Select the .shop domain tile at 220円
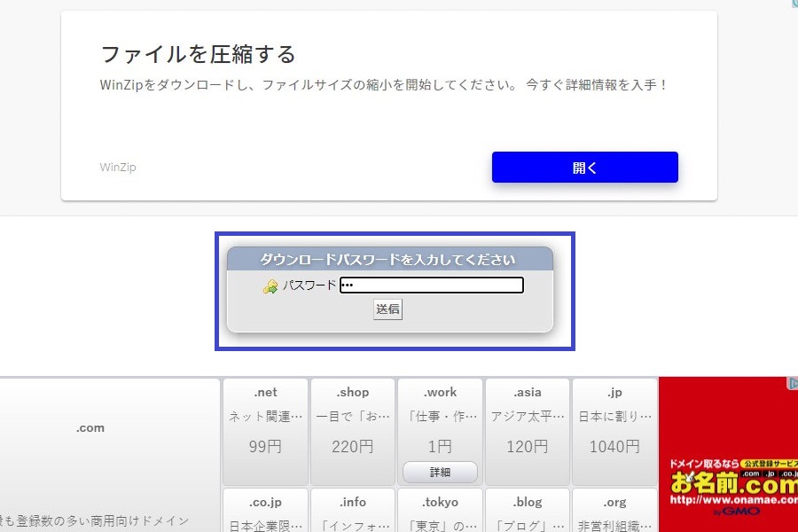The image size is (798, 532). click(x=352, y=419)
